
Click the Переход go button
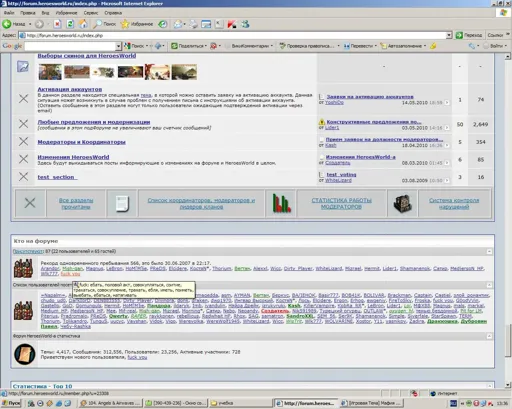click(x=469, y=35)
